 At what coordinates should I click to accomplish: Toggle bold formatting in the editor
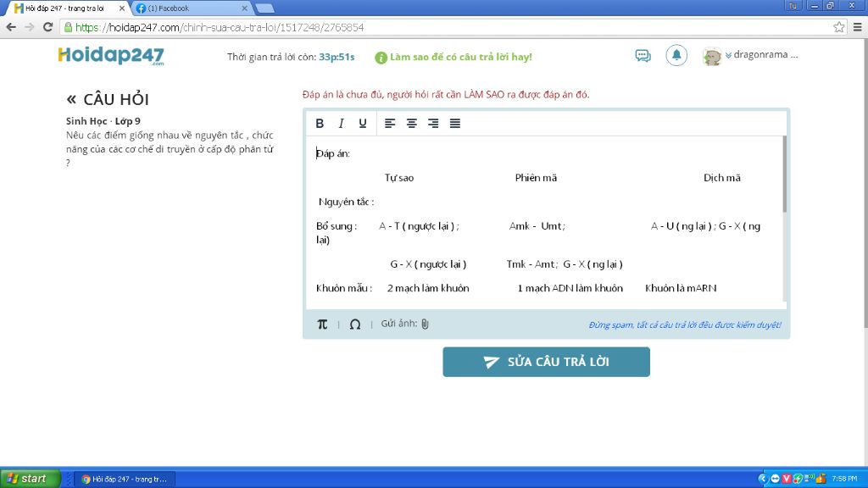coord(320,124)
